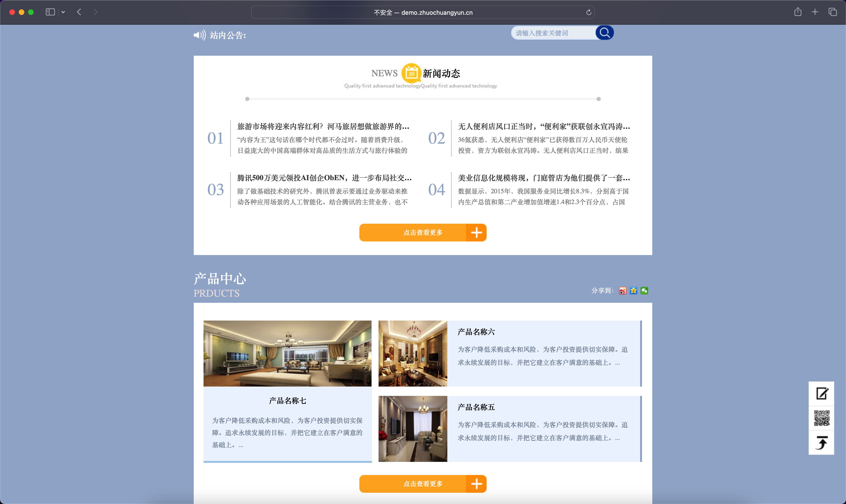Open news 02 about 无人便利店
The height and width of the screenshot is (504, 846).
point(544,126)
